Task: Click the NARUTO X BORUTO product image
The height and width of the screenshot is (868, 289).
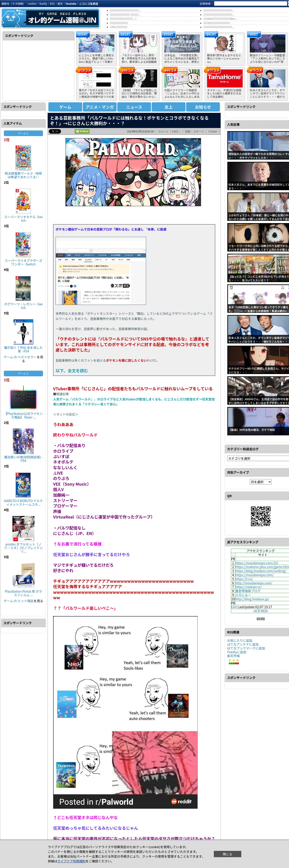Action: tap(23, 484)
